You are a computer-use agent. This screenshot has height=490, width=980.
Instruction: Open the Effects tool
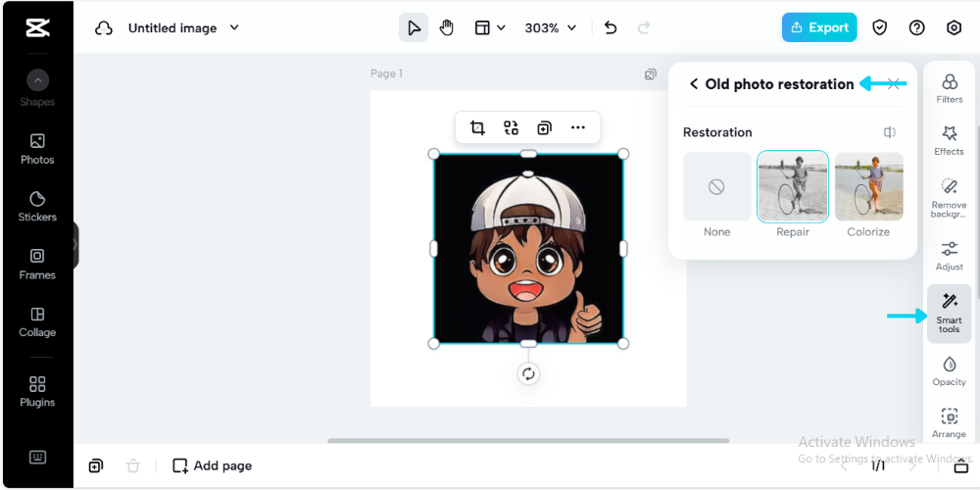[x=950, y=140]
